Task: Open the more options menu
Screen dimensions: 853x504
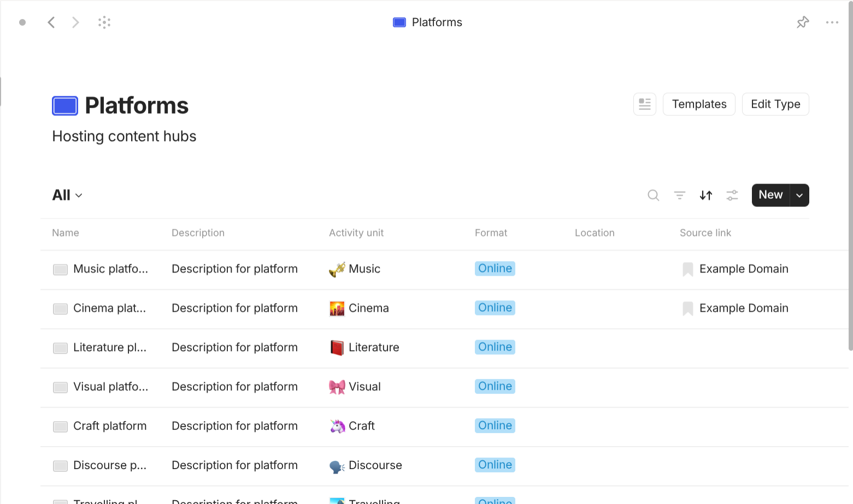Action: [832, 22]
